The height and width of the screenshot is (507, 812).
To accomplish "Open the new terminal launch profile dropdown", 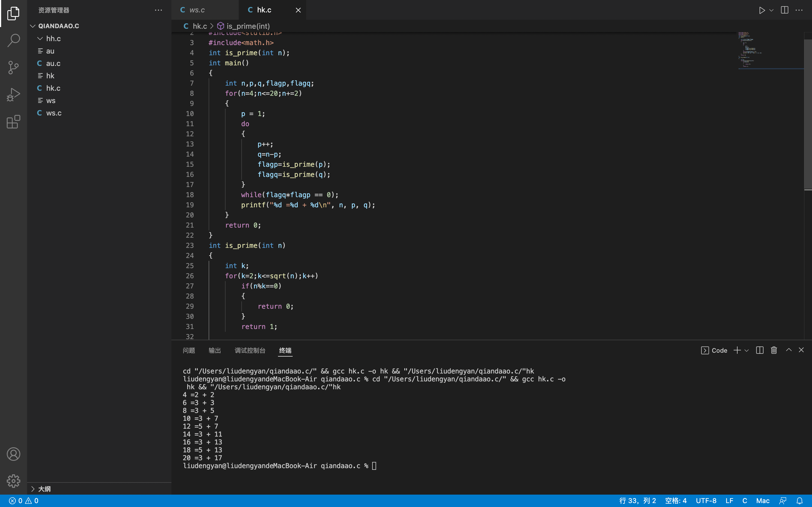I will point(747,350).
